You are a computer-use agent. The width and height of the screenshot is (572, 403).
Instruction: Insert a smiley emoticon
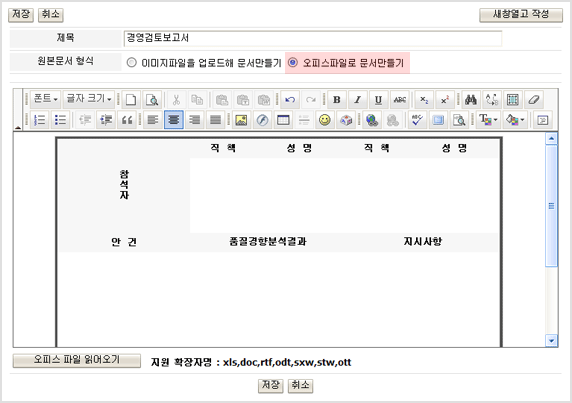pyautogui.click(x=325, y=120)
